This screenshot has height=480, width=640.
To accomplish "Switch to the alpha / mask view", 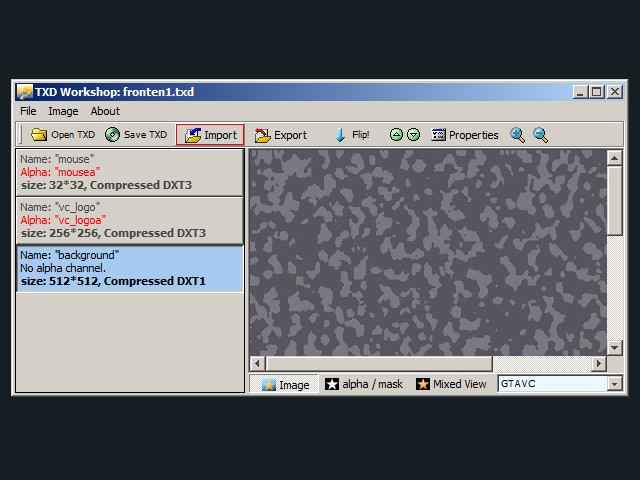I will point(363,384).
